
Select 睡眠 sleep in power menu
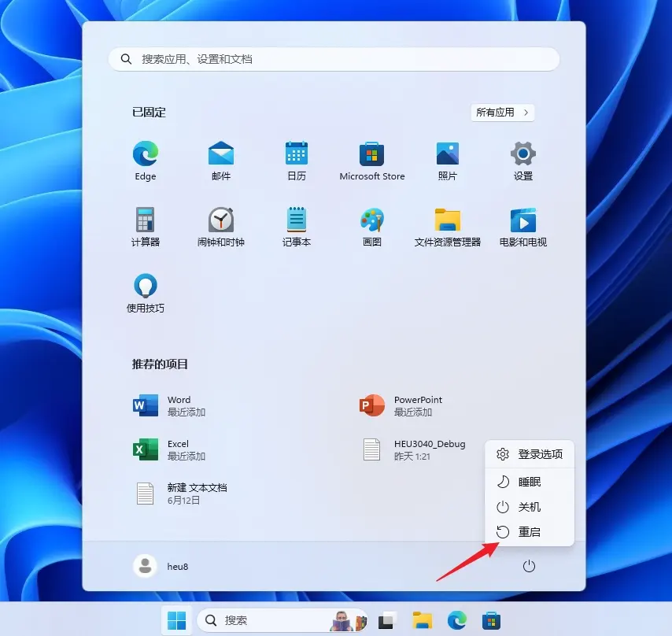(530, 482)
